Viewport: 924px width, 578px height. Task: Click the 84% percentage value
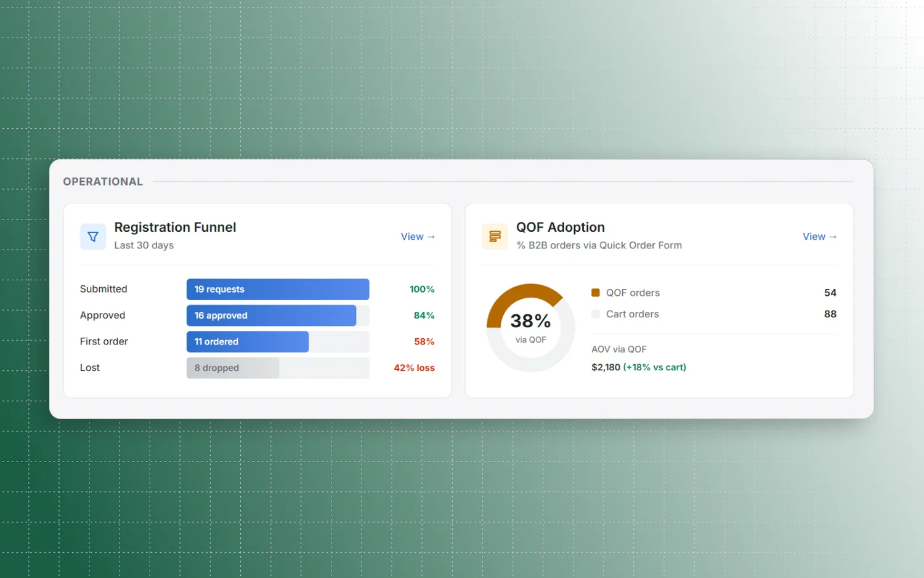pos(424,315)
